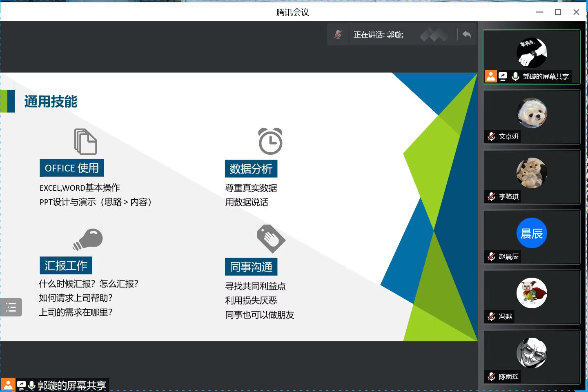Click the reply arrow icon in speaking bar
The width and height of the screenshot is (588, 392).
pos(467,35)
